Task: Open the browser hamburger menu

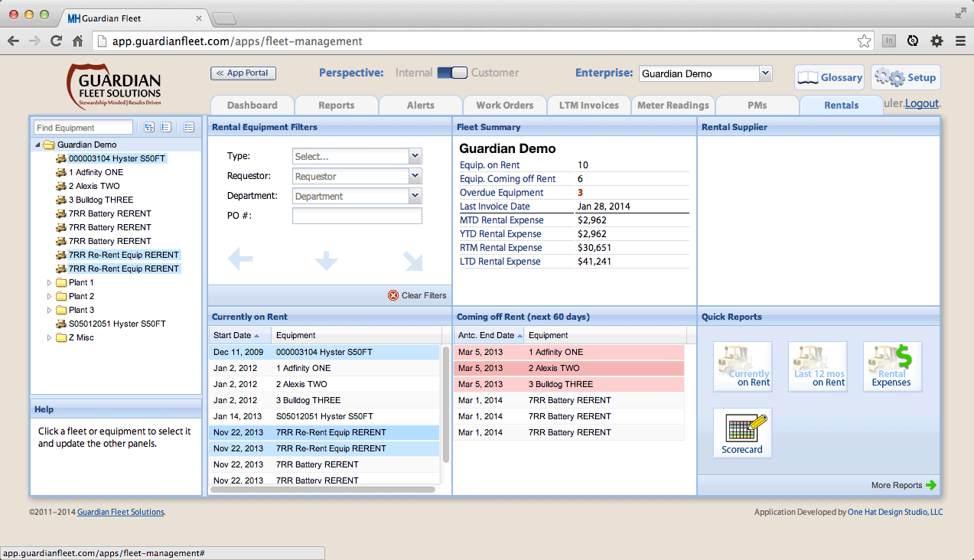Action: pyautogui.click(x=959, y=41)
